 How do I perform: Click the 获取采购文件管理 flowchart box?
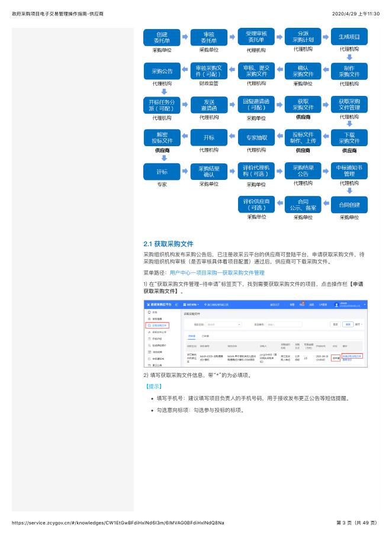click(349, 105)
